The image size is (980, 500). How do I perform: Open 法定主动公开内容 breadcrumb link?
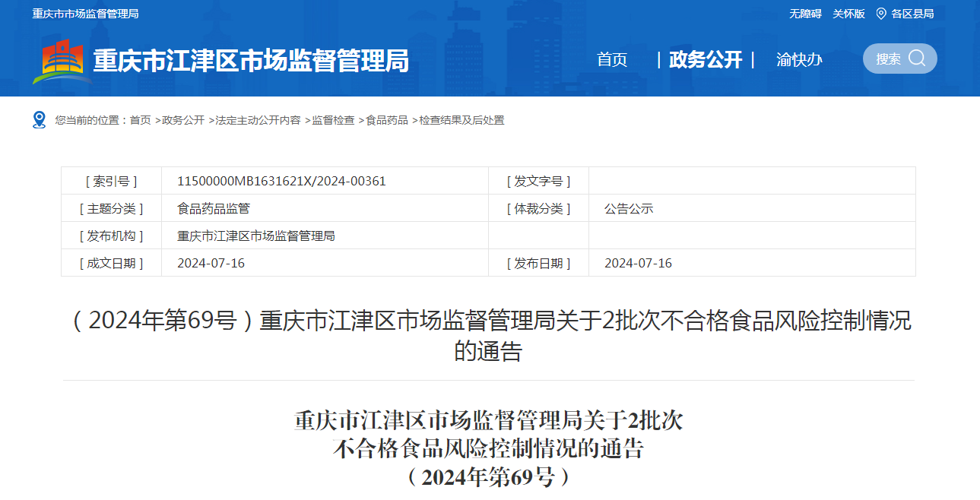pos(258,120)
